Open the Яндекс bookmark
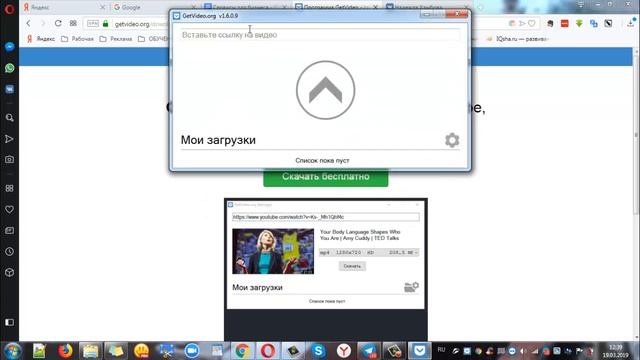Viewport: 640px width, 360px height. (x=41, y=39)
